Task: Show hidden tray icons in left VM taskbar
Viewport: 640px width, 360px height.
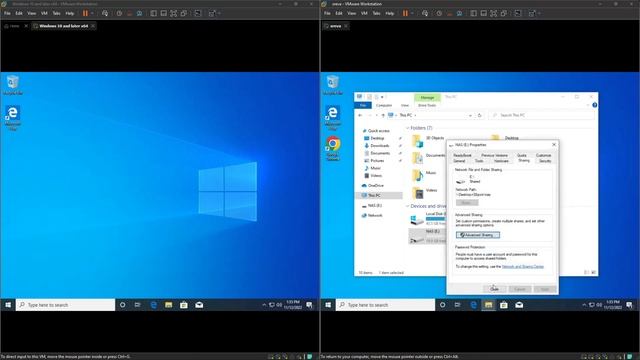Action: tap(264, 305)
